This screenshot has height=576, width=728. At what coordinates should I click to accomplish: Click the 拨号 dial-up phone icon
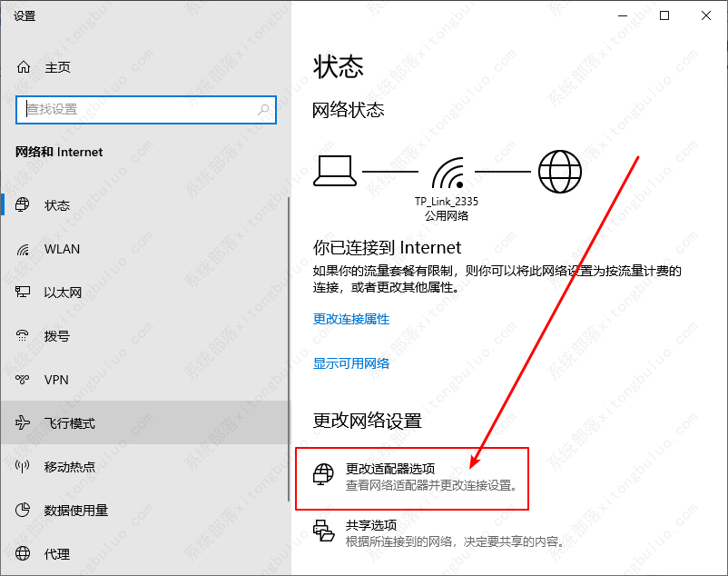point(24,336)
